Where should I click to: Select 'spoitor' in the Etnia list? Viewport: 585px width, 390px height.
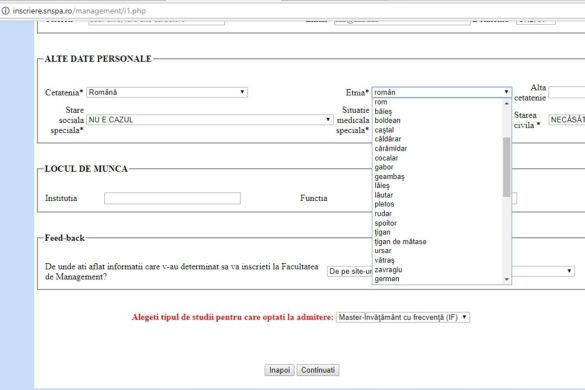click(438, 223)
